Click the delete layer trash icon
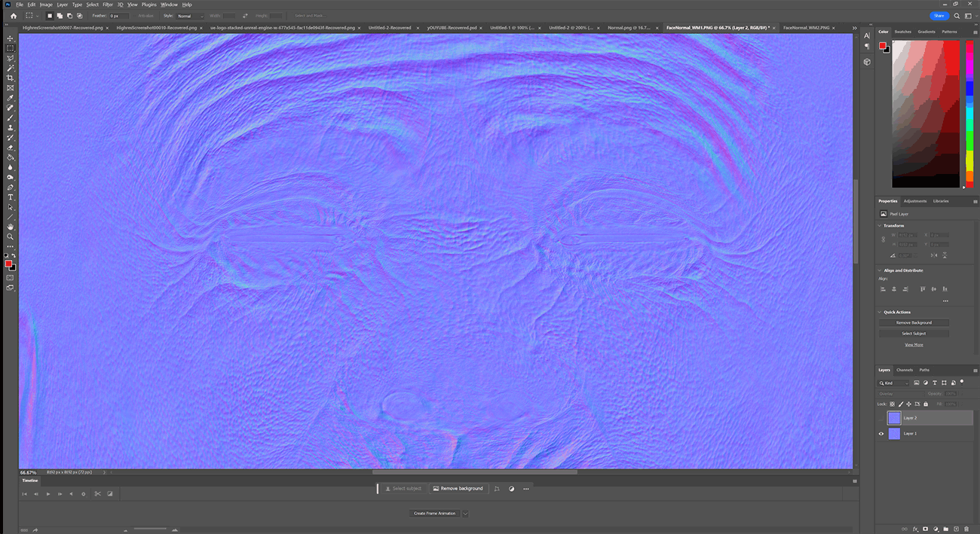This screenshot has height=534, width=980. (x=965, y=529)
